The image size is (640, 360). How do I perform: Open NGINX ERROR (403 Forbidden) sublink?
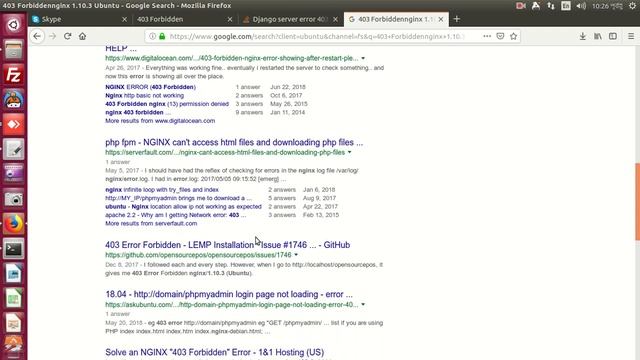(150, 87)
